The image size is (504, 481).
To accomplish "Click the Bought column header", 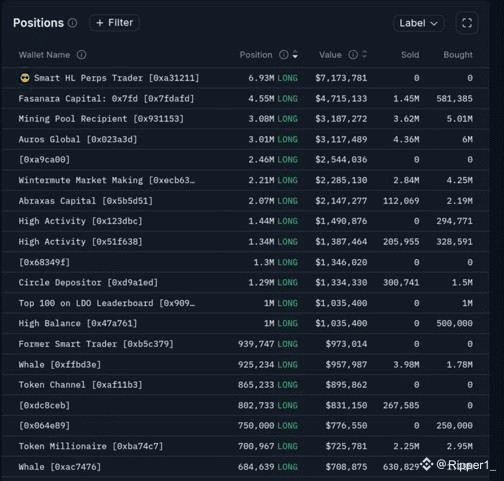I will click(x=458, y=55).
